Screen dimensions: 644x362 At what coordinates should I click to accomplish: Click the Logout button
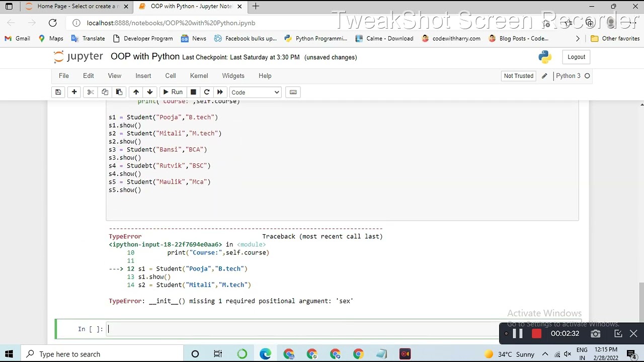click(577, 57)
